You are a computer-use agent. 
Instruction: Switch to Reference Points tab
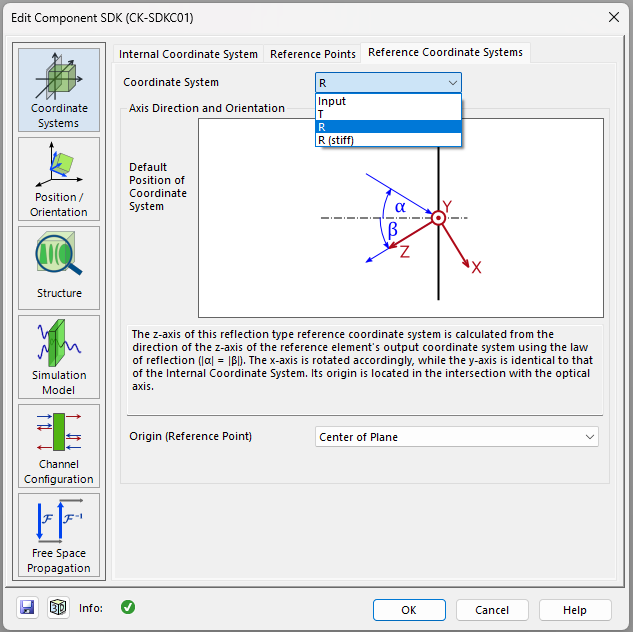pos(312,54)
